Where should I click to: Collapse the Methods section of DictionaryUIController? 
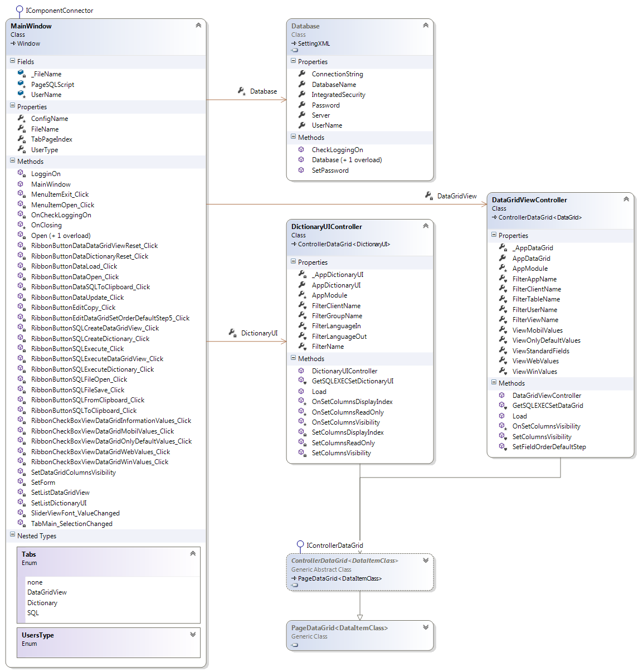pyautogui.click(x=293, y=358)
